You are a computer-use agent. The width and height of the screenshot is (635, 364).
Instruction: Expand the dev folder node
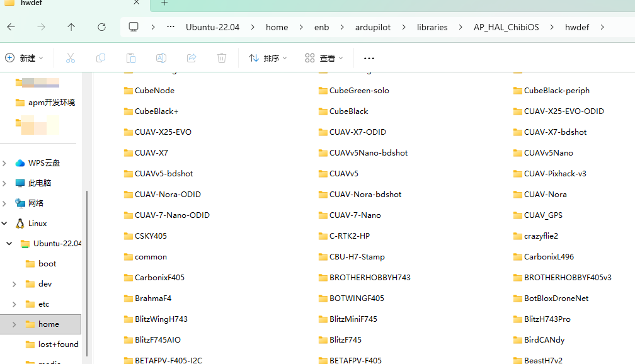coord(14,284)
